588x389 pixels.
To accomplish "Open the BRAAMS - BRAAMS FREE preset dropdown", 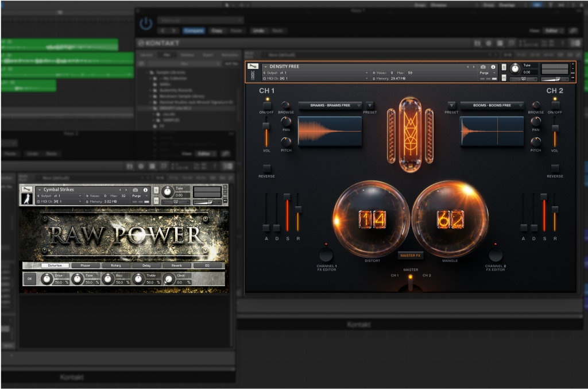I will [x=330, y=105].
